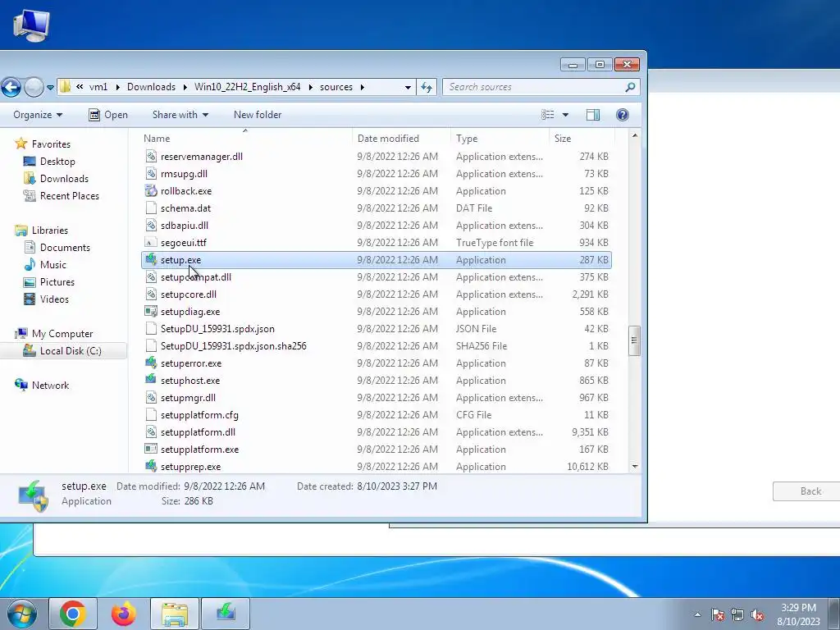Select Local Disk (C:) in the sidebar

(71, 351)
